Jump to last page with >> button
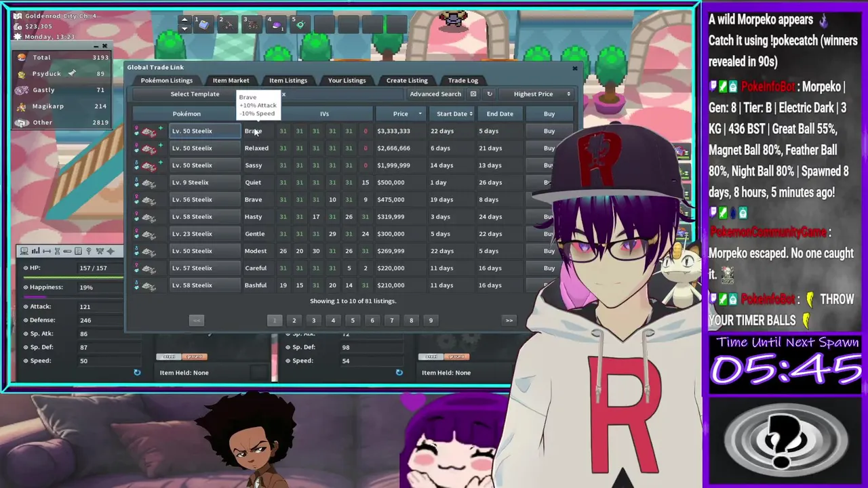 tap(509, 321)
